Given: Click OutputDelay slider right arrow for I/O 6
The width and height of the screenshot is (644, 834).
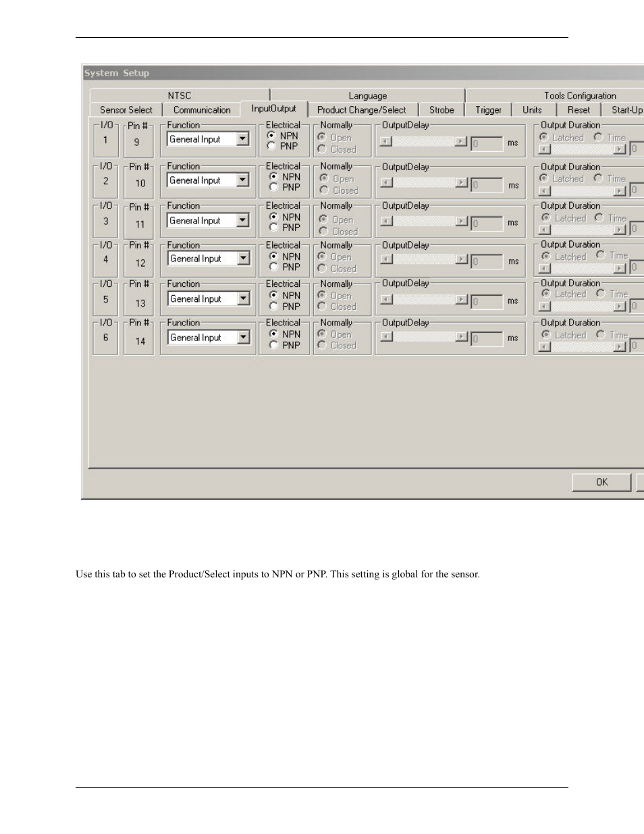Looking at the screenshot, I should 462,337.
